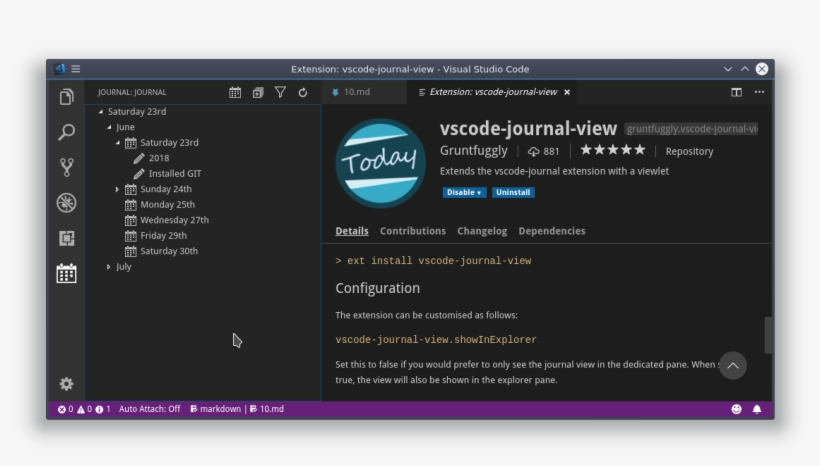Screen dimensions: 820x466
Task: Open the editor more actions menu
Action: 759,92
